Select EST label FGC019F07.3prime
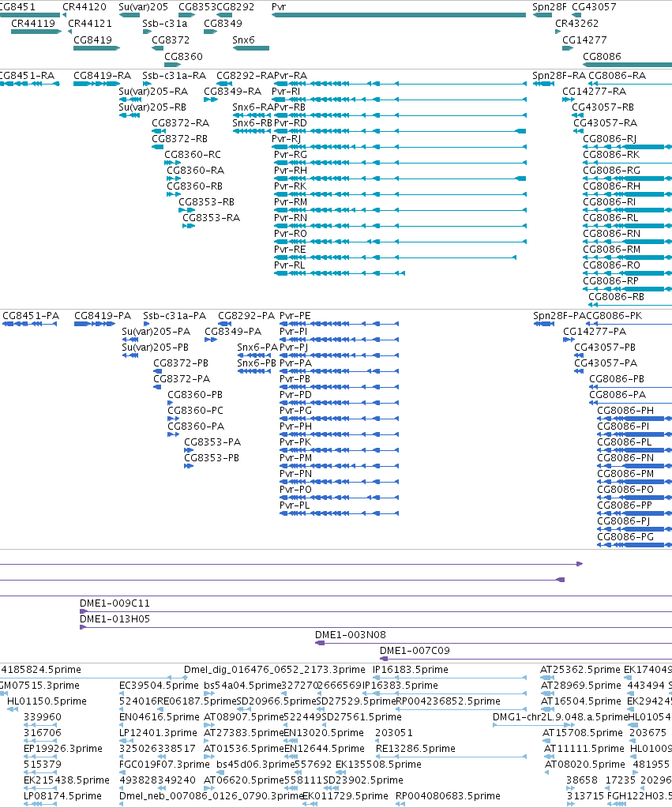This screenshot has width=672, height=808. click(164, 764)
